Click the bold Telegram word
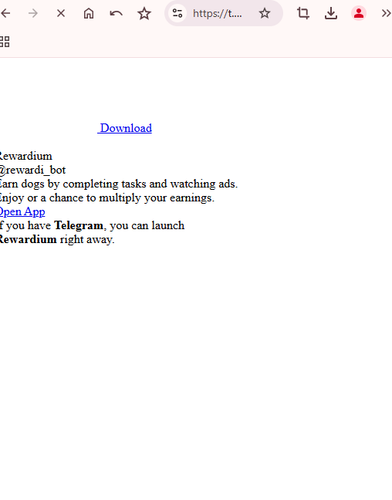Image resolution: width=392 pixels, height=500 pixels. pos(79,226)
